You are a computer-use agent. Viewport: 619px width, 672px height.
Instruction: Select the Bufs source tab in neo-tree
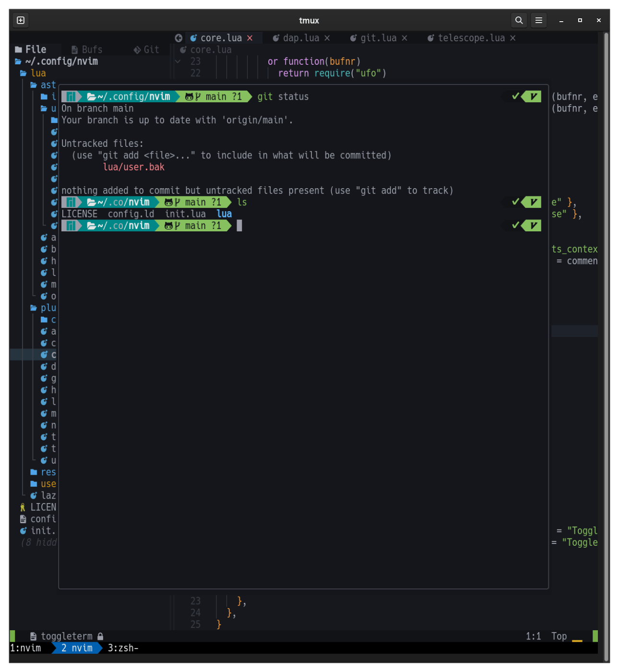tap(87, 49)
